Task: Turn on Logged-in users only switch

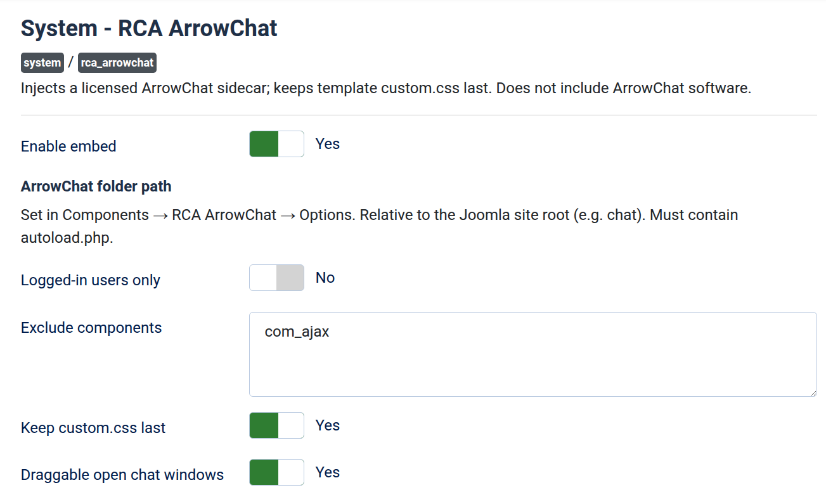Action: click(276, 278)
